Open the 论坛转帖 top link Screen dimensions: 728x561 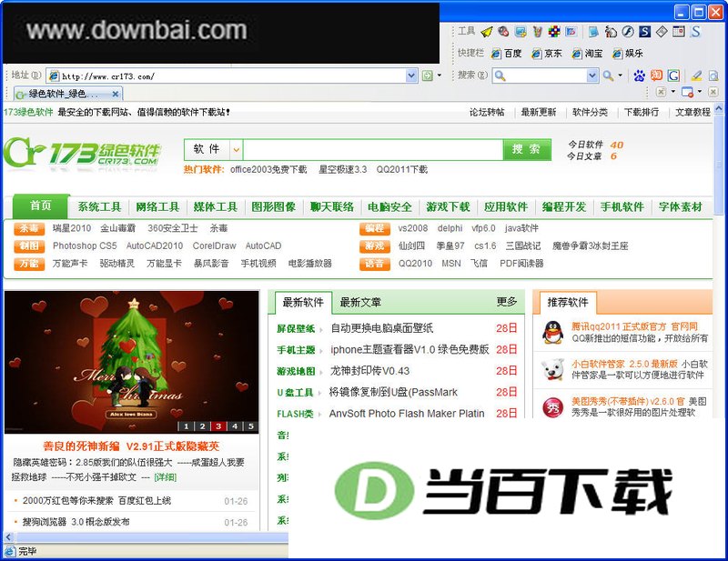pyautogui.click(x=487, y=113)
